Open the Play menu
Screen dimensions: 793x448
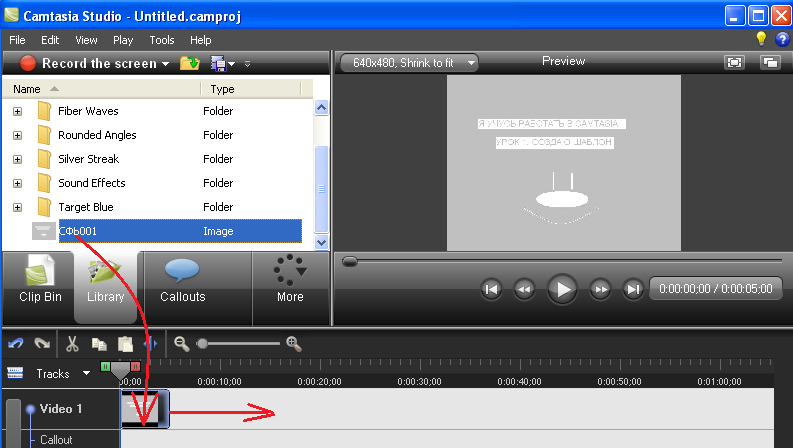[x=123, y=40]
